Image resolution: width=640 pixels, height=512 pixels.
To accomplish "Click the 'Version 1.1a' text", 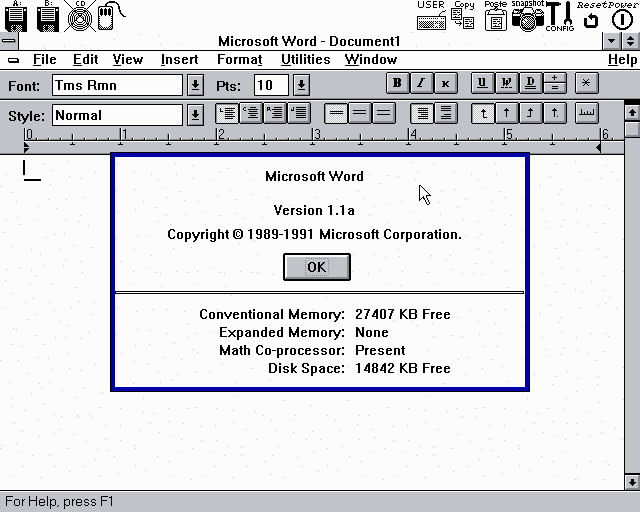I will 314,210.
